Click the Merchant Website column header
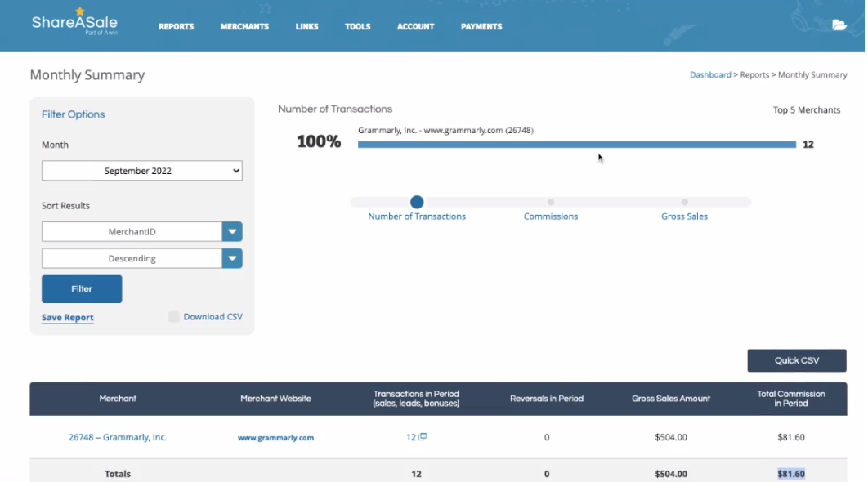Screen dimensions: 868x482 pyautogui.click(x=275, y=399)
